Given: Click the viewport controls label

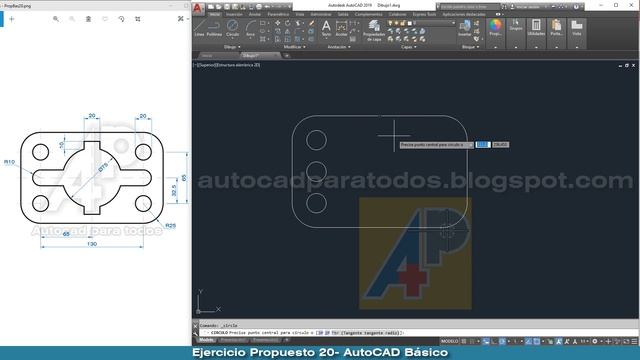Looking at the screenshot, I should 227,64.
